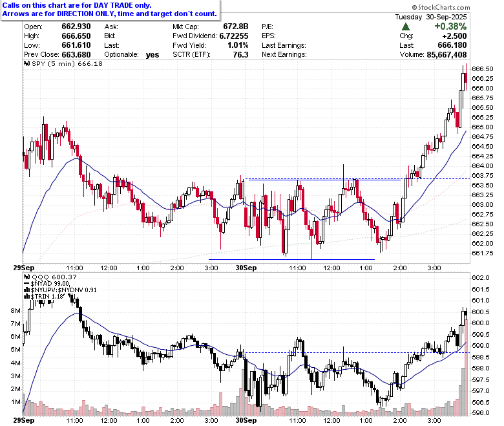Click the 29Sep date label under QQQ chart

(23, 420)
